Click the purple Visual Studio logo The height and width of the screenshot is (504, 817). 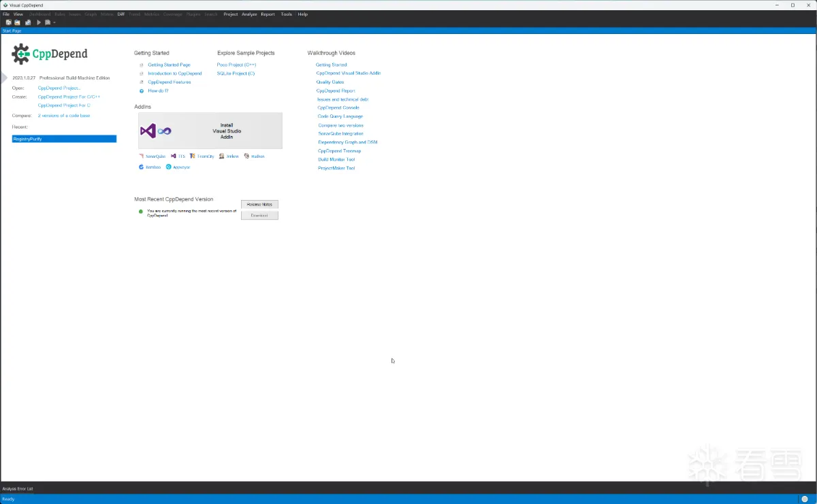tap(148, 131)
